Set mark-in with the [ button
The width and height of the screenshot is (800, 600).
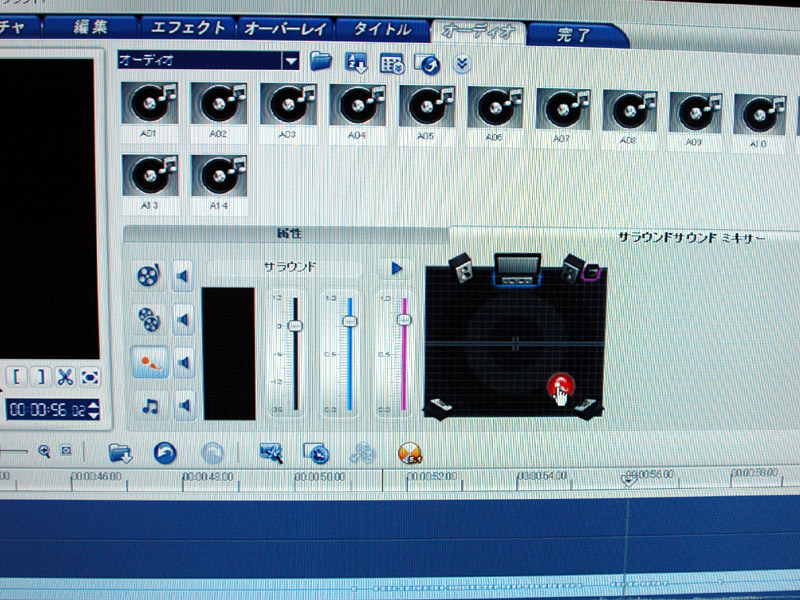(x=17, y=377)
